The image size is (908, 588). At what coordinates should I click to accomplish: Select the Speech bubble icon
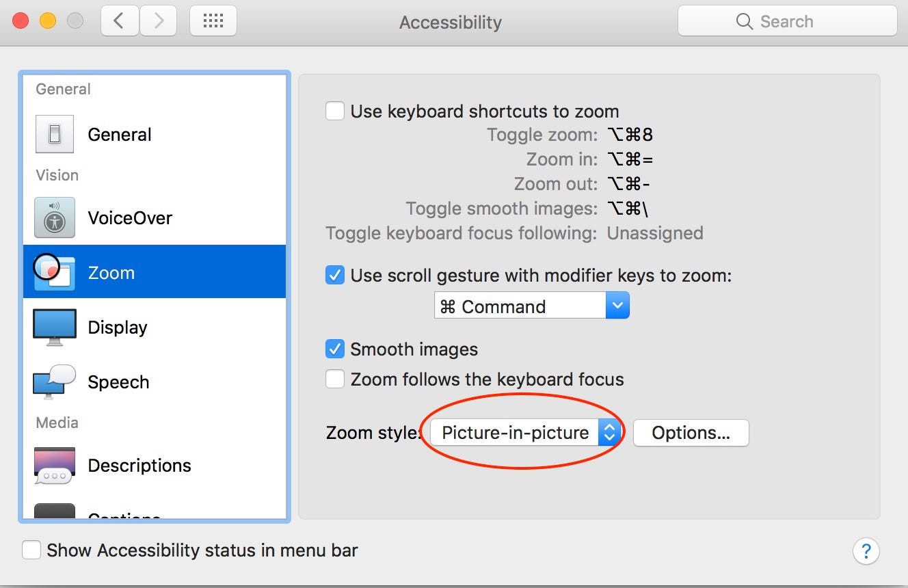point(54,382)
